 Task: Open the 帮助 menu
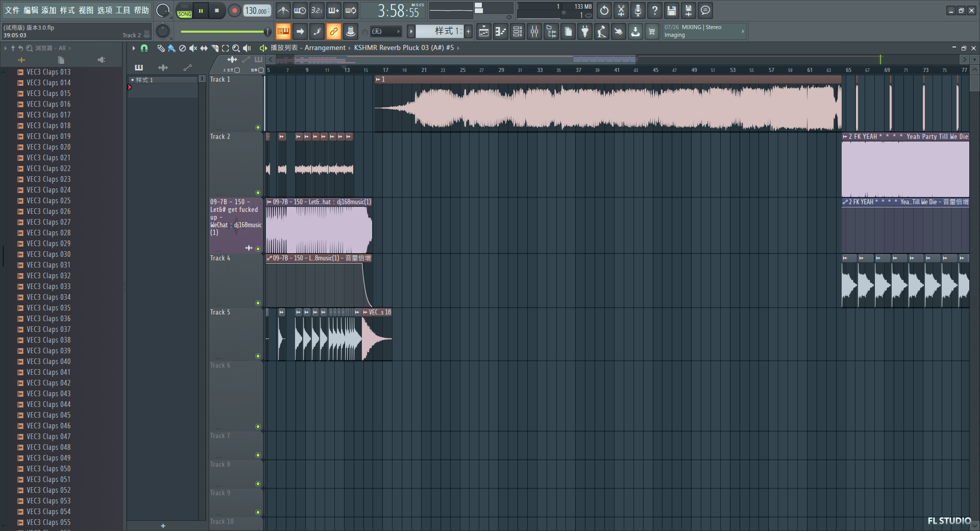click(141, 10)
